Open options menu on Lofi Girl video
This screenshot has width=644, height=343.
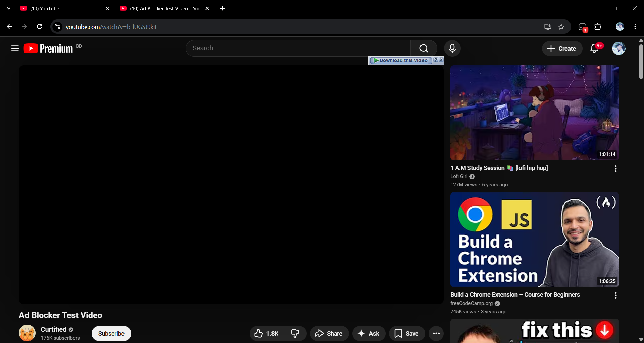pyautogui.click(x=616, y=169)
